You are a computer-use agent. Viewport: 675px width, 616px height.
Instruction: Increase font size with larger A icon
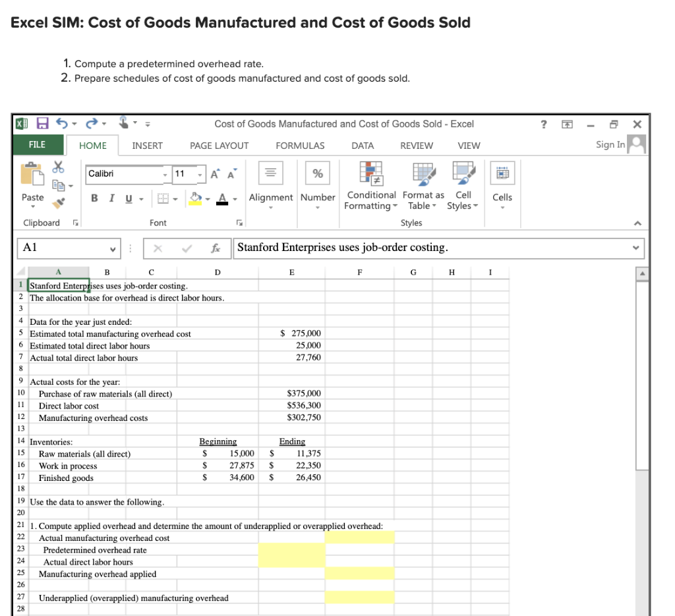coord(215,174)
